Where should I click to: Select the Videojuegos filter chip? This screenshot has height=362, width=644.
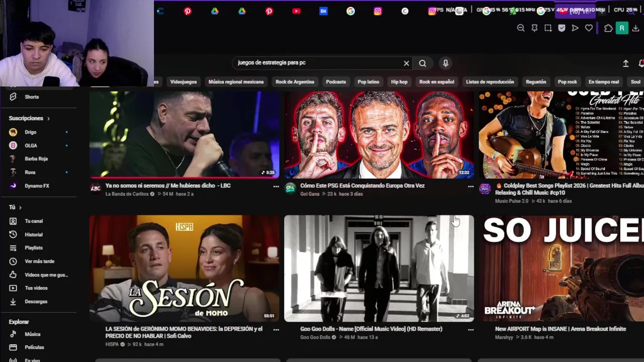[183, 82]
